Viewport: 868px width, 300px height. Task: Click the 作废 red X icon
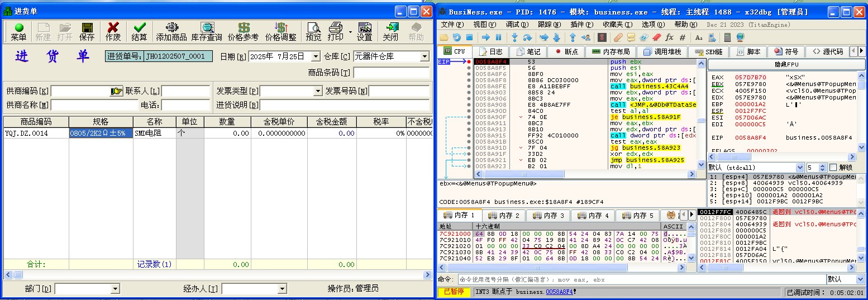click(x=113, y=31)
